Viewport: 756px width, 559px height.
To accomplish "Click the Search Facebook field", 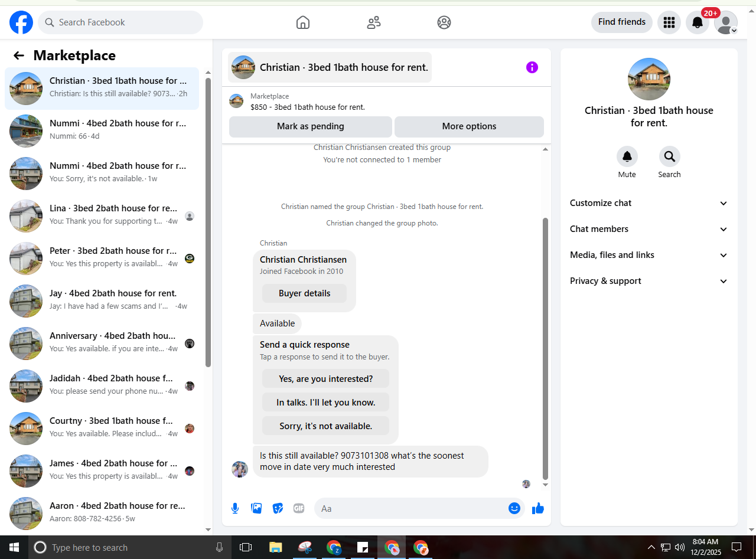I will 120,22.
